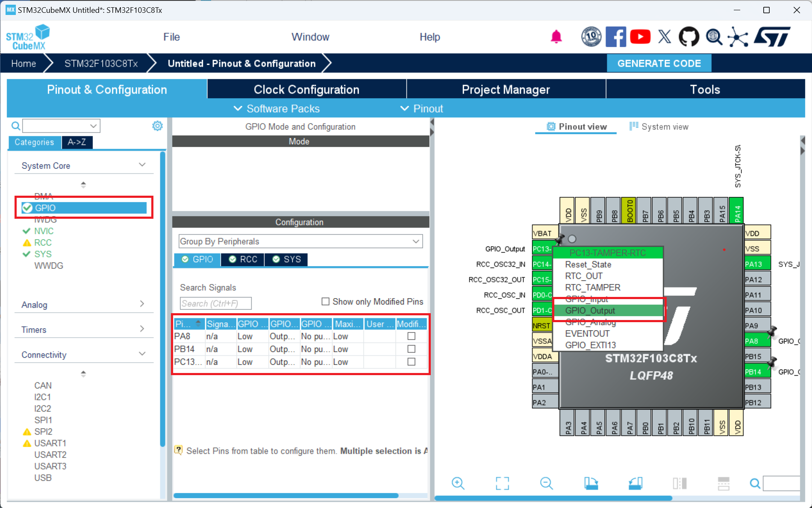
Task: Rotate chip clockwise icon
Action: 591,483
